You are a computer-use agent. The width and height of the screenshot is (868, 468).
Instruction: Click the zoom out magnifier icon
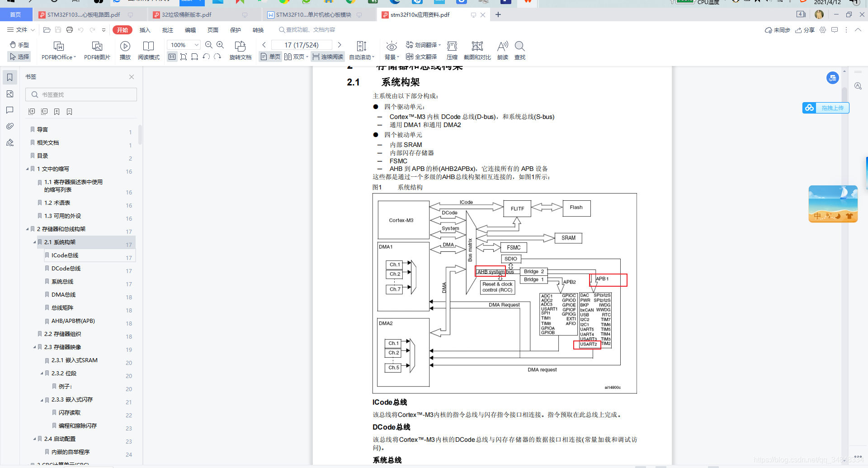[x=209, y=45]
